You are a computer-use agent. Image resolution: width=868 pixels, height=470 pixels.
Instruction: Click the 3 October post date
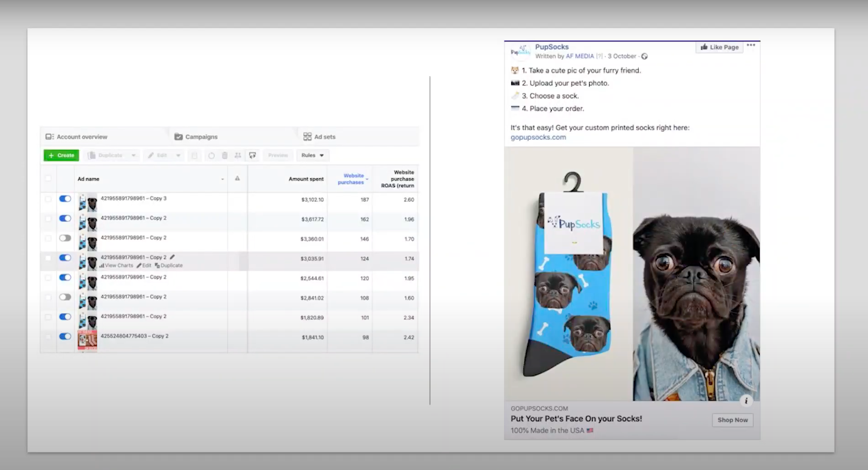tap(621, 57)
